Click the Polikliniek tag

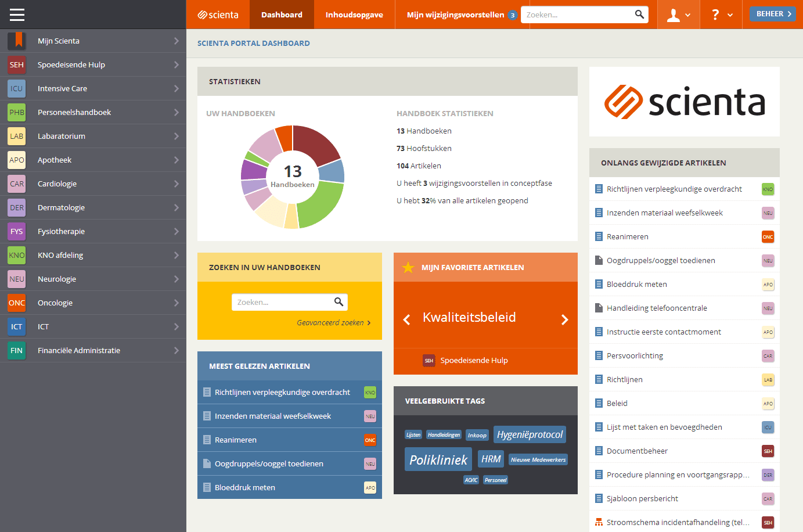[438, 459]
